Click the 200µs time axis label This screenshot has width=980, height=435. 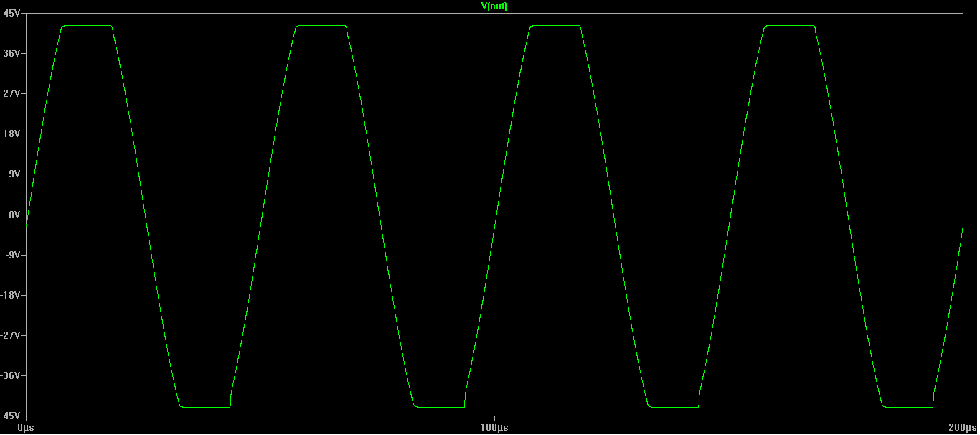click(963, 428)
